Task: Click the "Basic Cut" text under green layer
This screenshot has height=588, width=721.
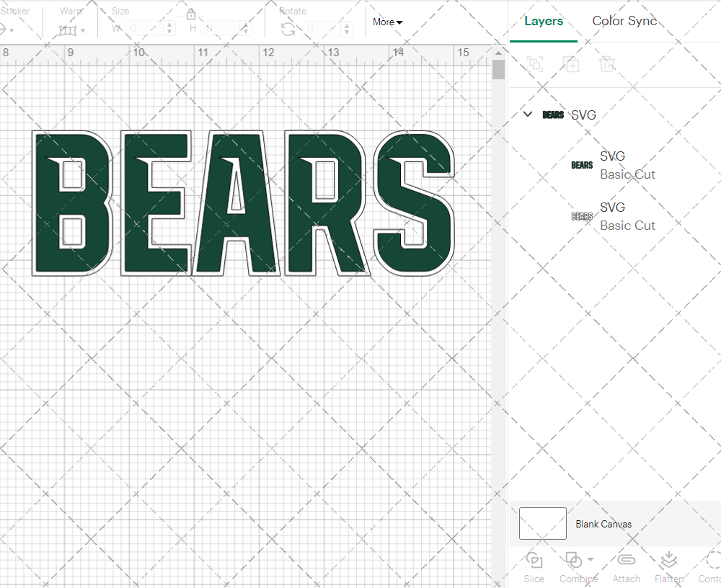Action: pos(627,174)
